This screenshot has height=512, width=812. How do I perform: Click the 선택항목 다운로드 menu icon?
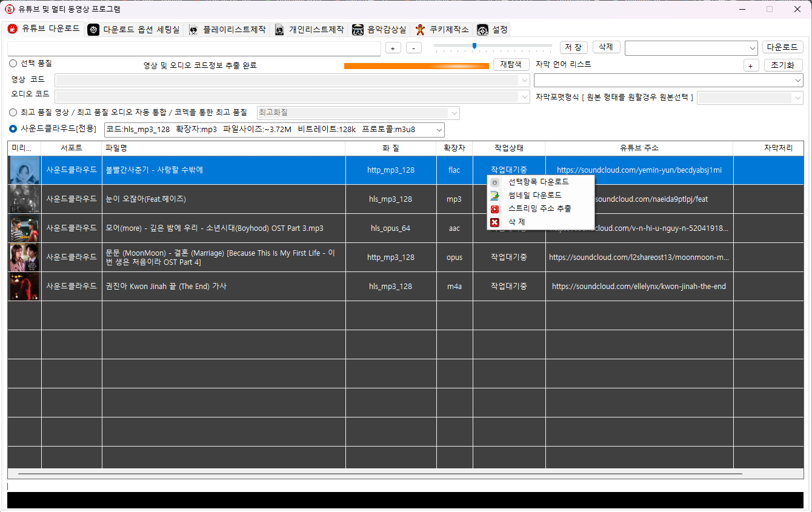point(494,182)
